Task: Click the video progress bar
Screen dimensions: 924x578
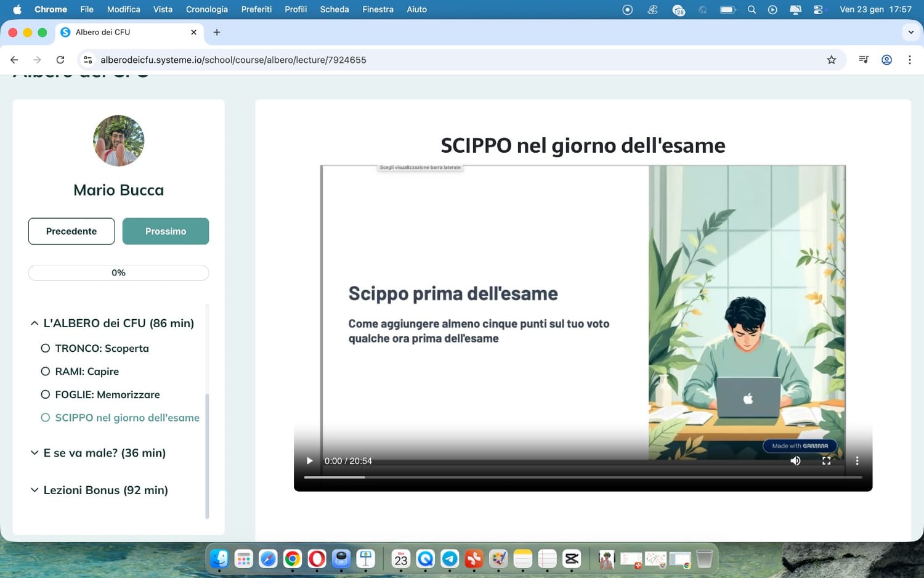Action: (583, 477)
